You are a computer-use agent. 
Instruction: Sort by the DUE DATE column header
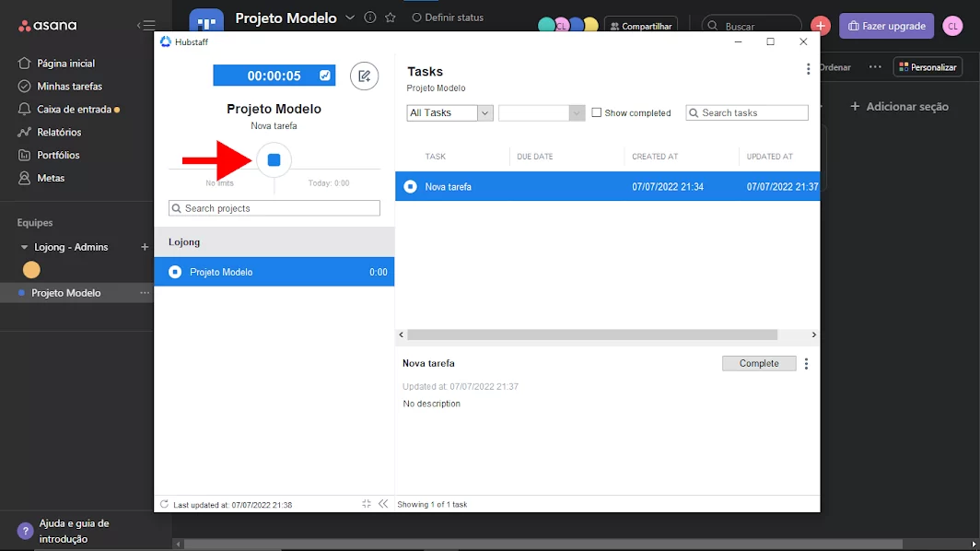click(535, 157)
